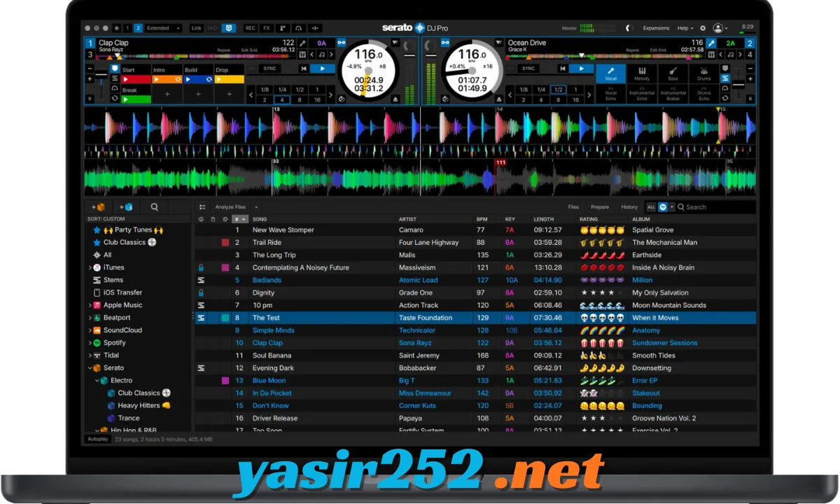The image size is (840, 504).
Task: Open the Expansions menu
Action: [x=656, y=28]
